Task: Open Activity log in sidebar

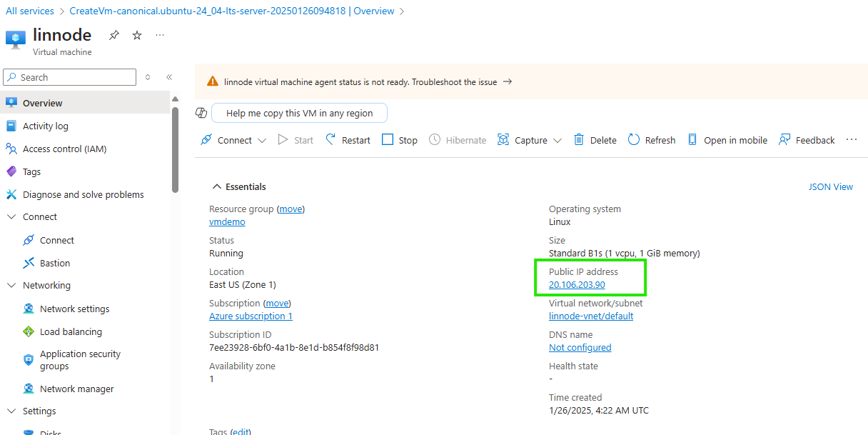Action: [45, 126]
